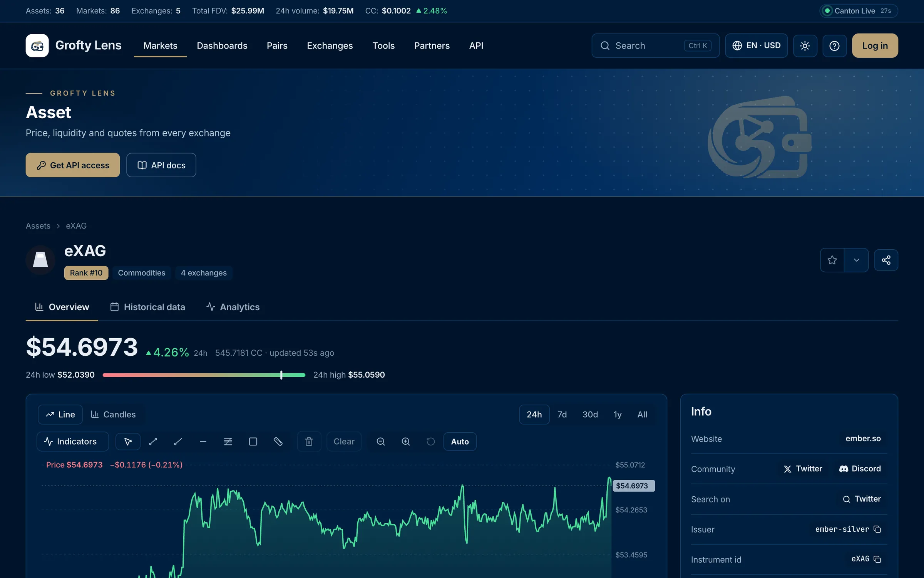Switch chart to Line mode

(60, 415)
